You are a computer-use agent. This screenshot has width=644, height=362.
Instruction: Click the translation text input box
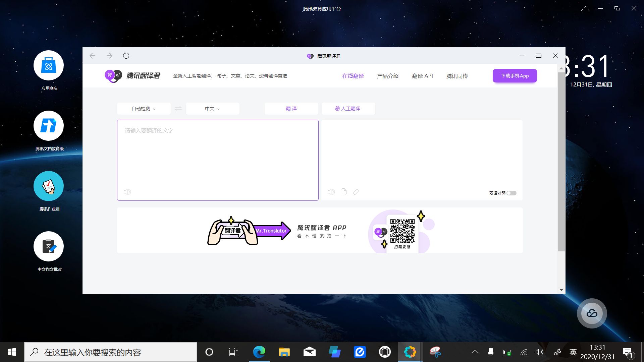(x=218, y=160)
